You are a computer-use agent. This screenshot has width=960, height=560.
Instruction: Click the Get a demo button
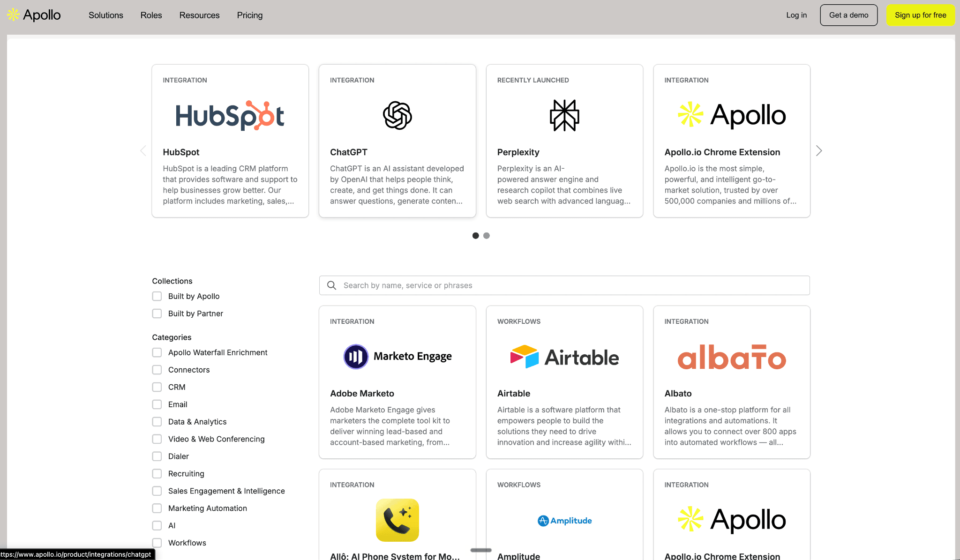[848, 15]
